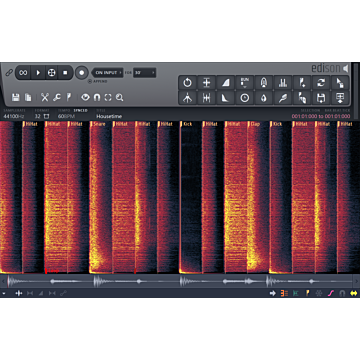Select the Snare region marker
360x360 pixels.
(99, 124)
